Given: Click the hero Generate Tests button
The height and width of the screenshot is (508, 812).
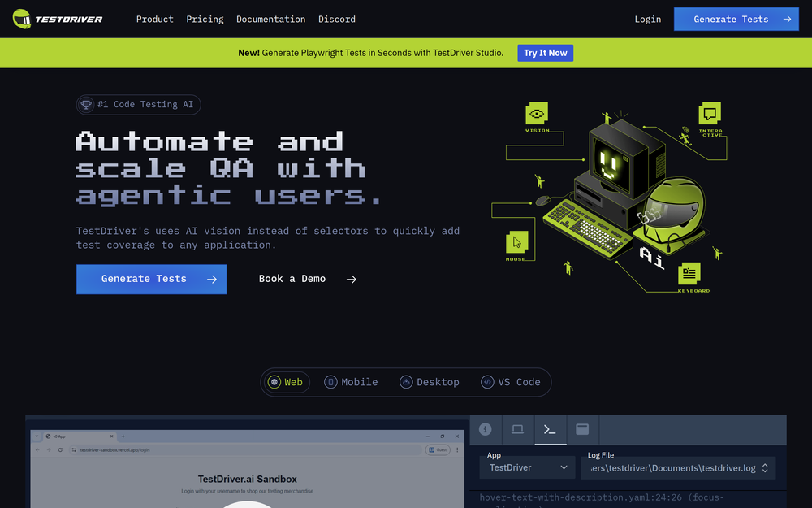Looking at the screenshot, I should [151, 279].
